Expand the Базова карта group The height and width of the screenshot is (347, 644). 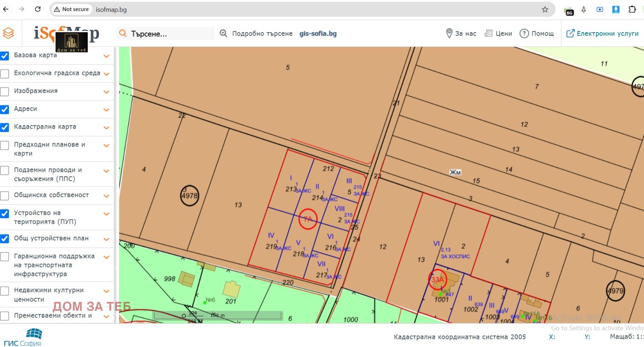(x=106, y=56)
